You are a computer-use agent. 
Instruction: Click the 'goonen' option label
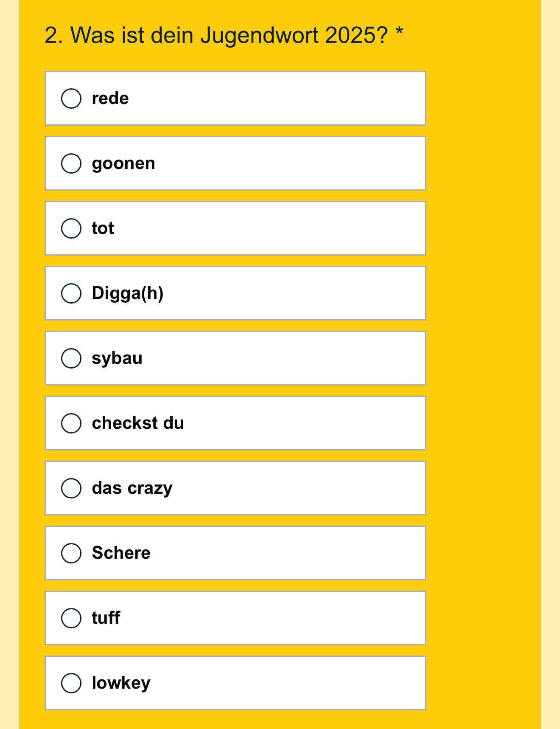coord(123,163)
